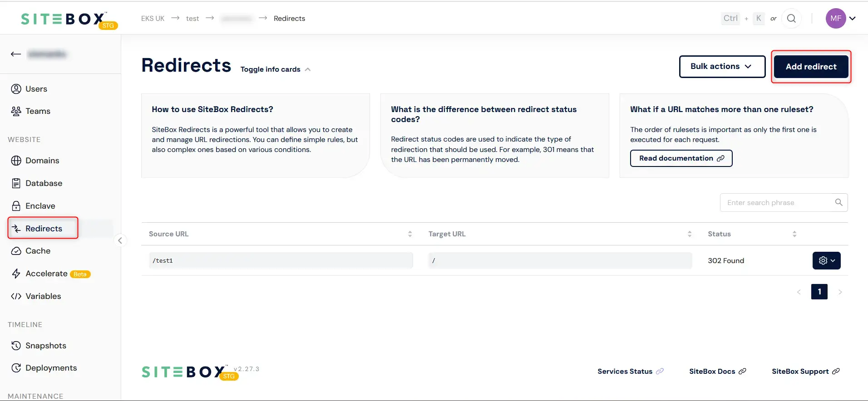Select the Variables menu item

coord(43,296)
